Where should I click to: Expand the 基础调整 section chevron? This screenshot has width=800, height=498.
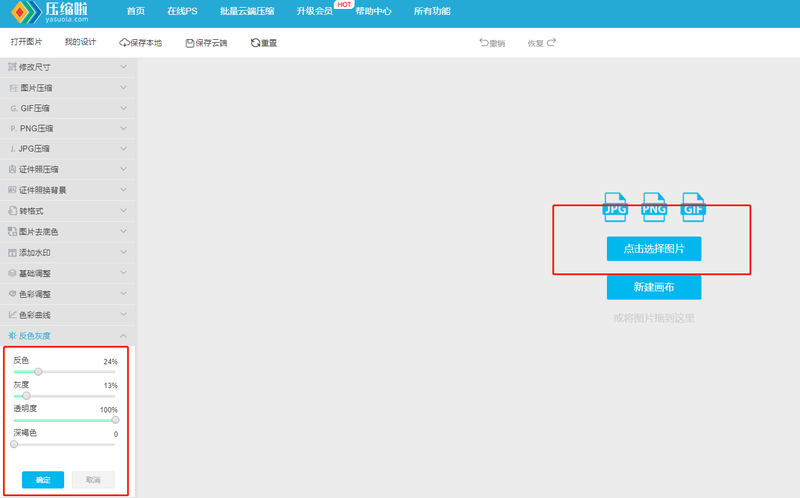click(x=123, y=273)
